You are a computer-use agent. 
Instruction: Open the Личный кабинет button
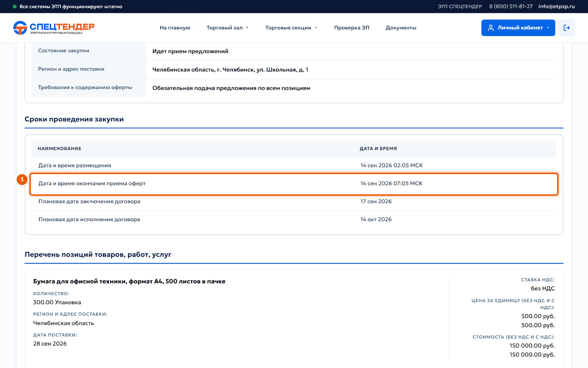click(x=518, y=28)
